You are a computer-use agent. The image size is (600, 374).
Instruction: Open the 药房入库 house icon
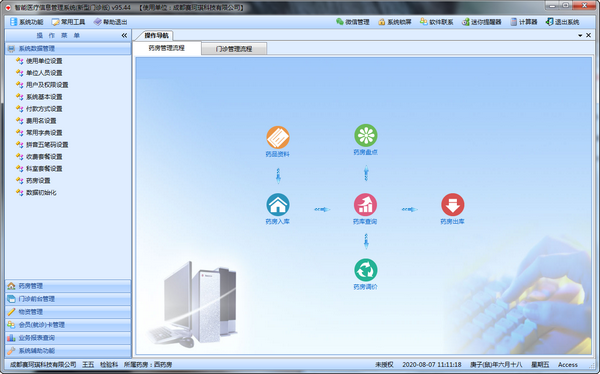[x=278, y=205]
